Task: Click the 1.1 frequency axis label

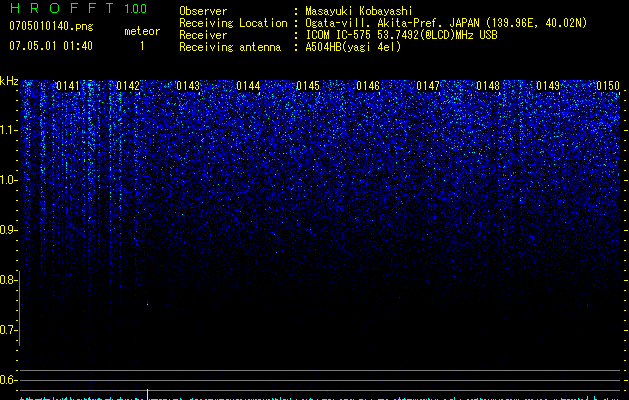Action: coord(8,130)
